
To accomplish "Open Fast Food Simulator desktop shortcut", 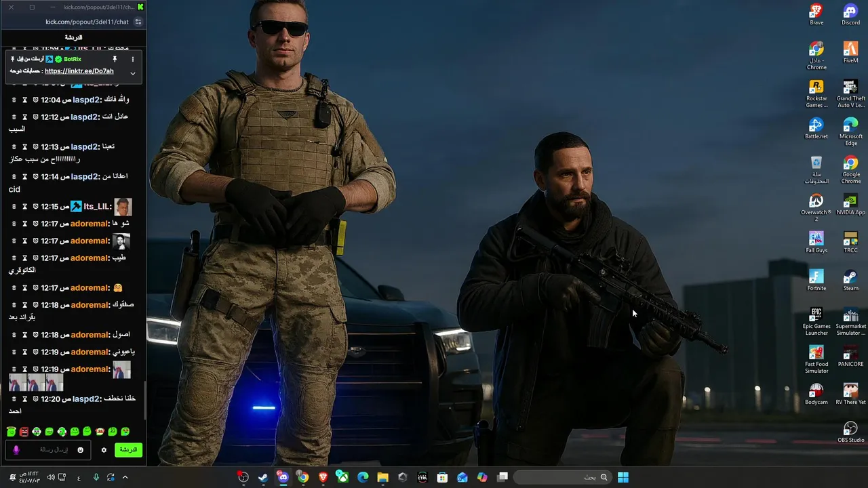I will pos(816,359).
